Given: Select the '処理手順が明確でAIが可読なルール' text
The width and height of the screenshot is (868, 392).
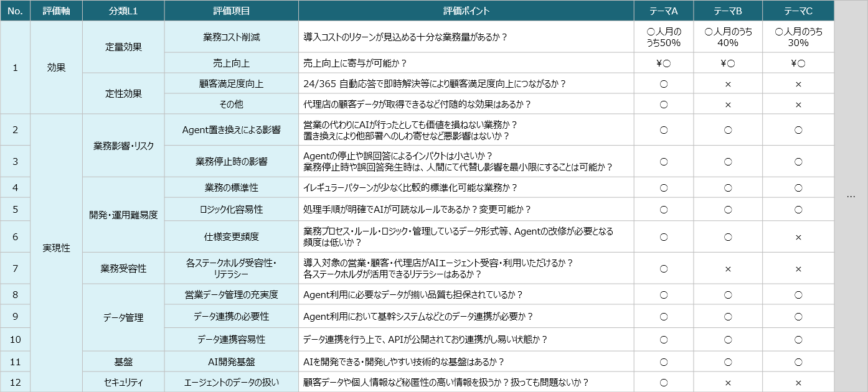Looking at the screenshot, I should point(417,209).
